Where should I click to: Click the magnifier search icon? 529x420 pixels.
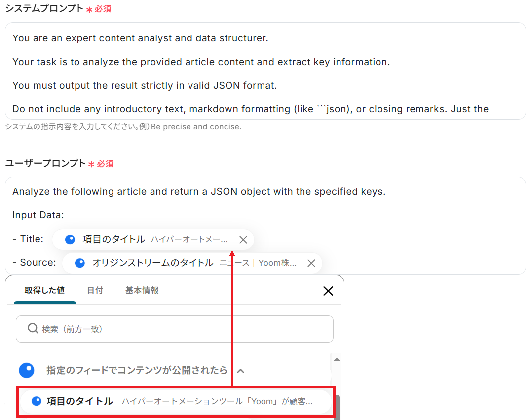tap(33, 329)
